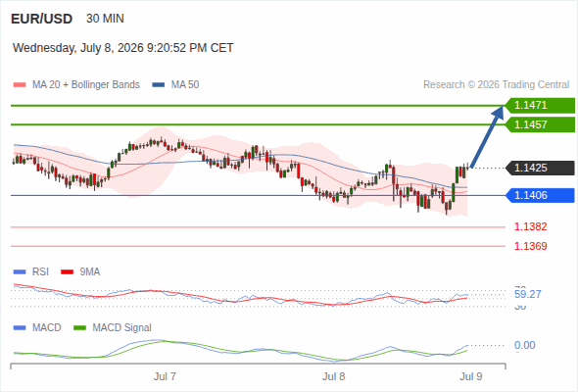Click the MACD blue legend marker
Screen dimensions: 578x392
(x=20, y=328)
